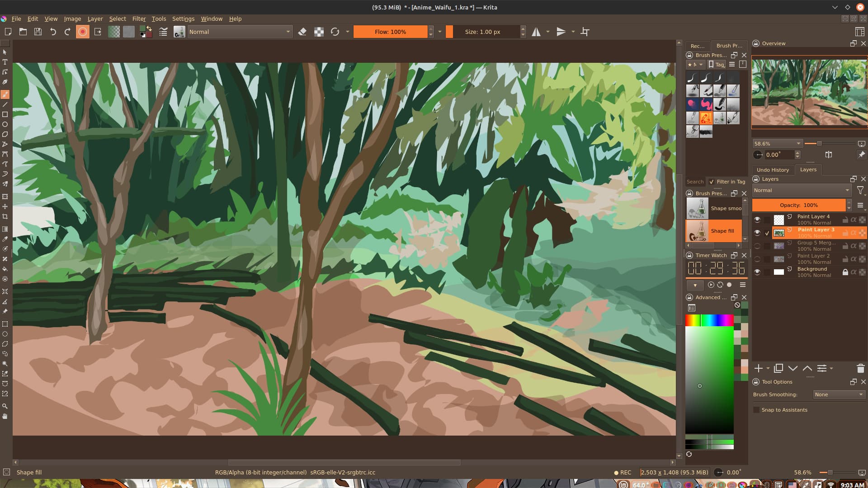Image resolution: width=868 pixels, height=488 pixels.
Task: Expand the painting blend mode combo box
Action: pyautogui.click(x=239, y=32)
